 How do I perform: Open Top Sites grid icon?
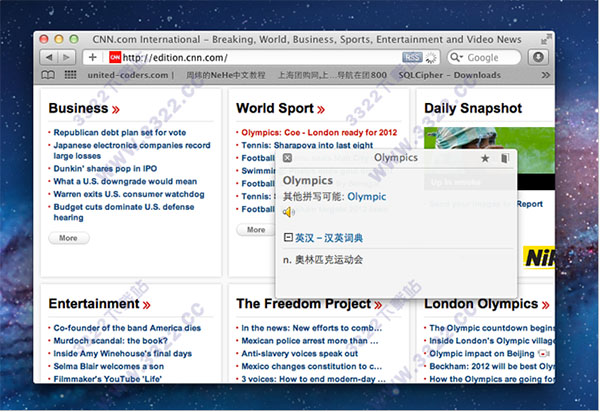click(70, 75)
